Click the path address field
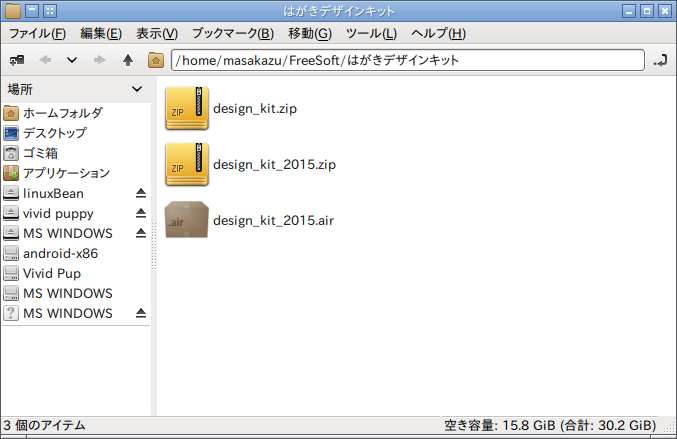The height and width of the screenshot is (439, 677). point(408,60)
